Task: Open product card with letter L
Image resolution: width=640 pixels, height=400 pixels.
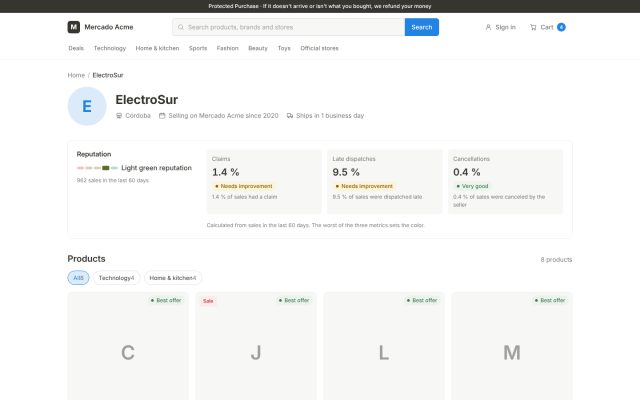Action: click(384, 346)
